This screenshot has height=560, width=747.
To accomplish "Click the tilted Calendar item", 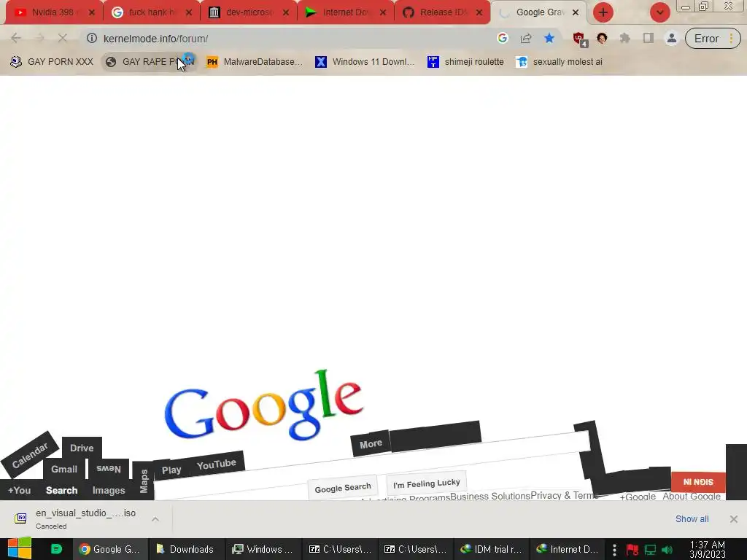I will click(29, 455).
